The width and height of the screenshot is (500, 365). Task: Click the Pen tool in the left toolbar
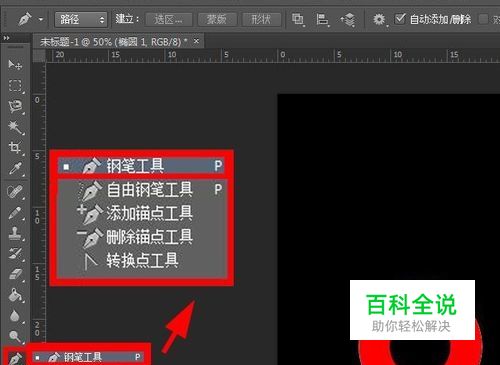pyautogui.click(x=15, y=358)
